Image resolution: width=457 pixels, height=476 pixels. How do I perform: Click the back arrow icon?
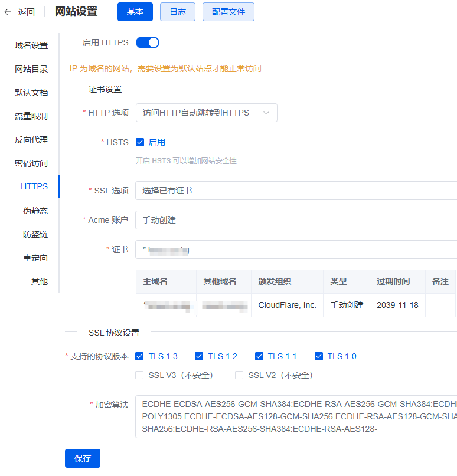[8, 12]
